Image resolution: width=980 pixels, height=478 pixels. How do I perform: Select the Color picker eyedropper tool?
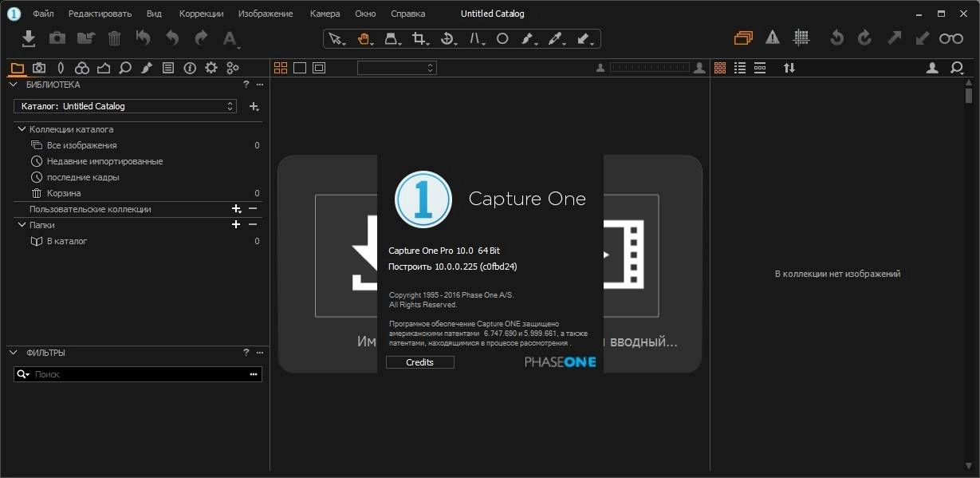555,38
